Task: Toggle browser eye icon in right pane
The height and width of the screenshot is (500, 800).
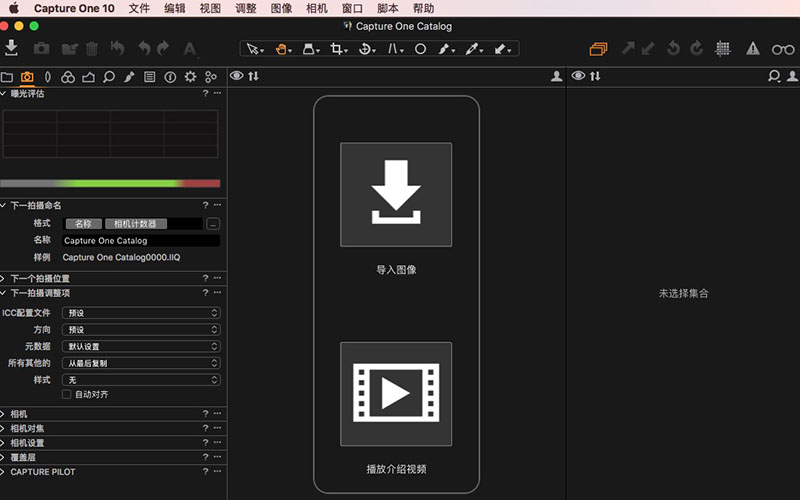Action: (x=578, y=76)
